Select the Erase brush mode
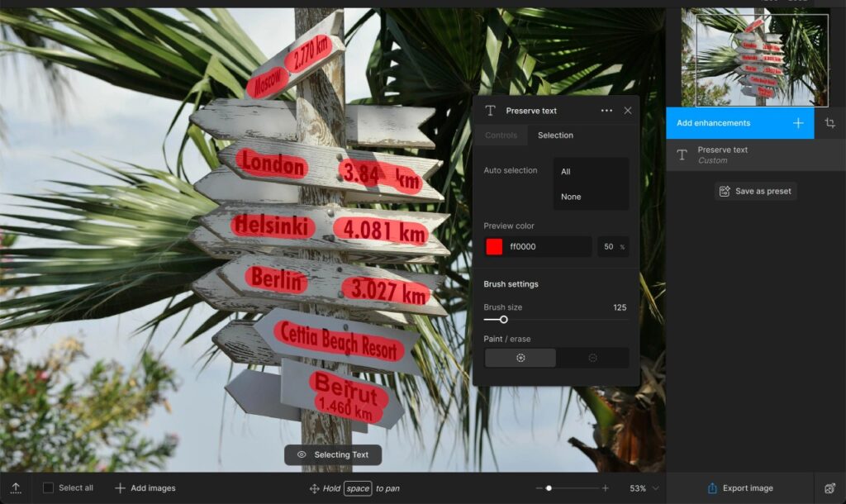 click(x=592, y=358)
